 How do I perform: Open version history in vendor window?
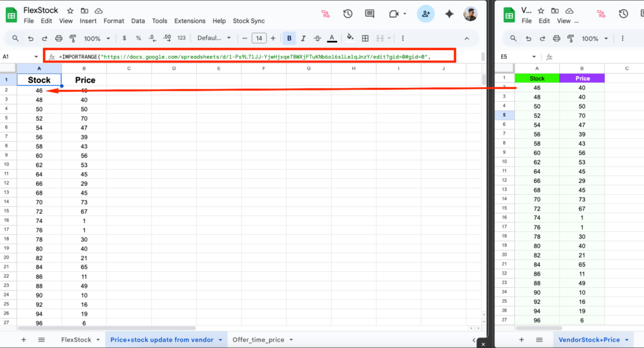coord(623,14)
